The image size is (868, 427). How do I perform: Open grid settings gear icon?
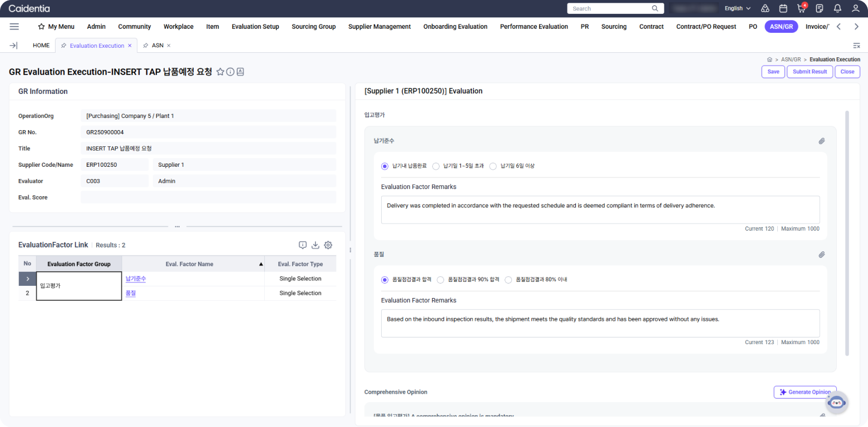(328, 245)
